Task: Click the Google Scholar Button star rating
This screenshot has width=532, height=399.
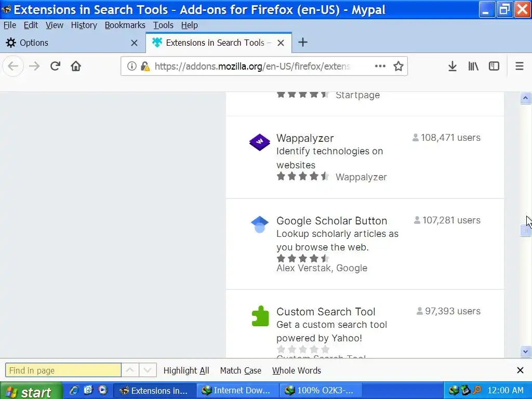Action: coord(303,259)
